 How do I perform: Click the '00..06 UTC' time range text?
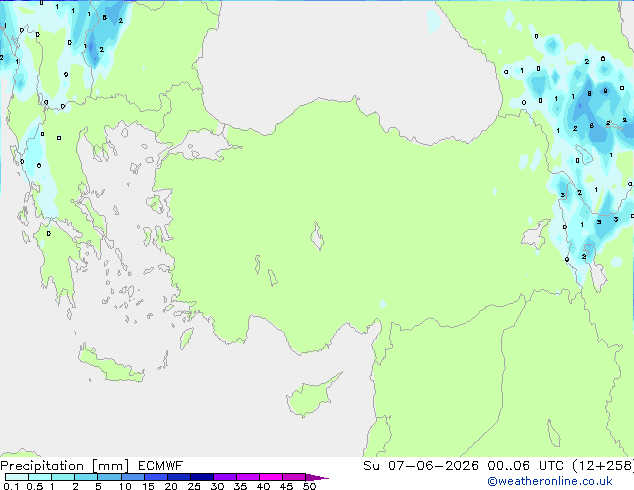[x=525, y=466]
